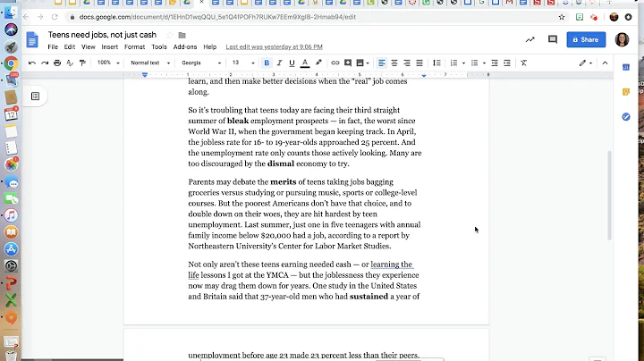Apply numbered list formatting
Viewport: 644px width, 361px height.
[x=453, y=63]
